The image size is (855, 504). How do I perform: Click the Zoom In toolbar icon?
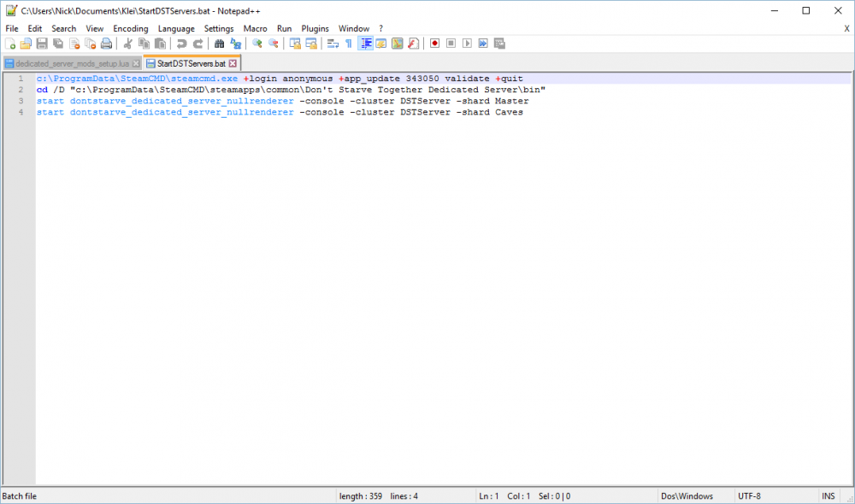256,44
